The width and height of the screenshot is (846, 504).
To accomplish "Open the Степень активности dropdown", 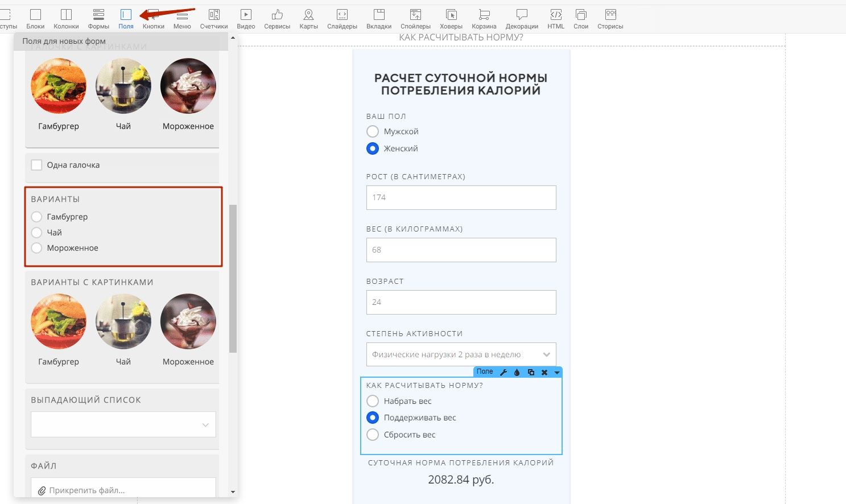I will point(461,354).
